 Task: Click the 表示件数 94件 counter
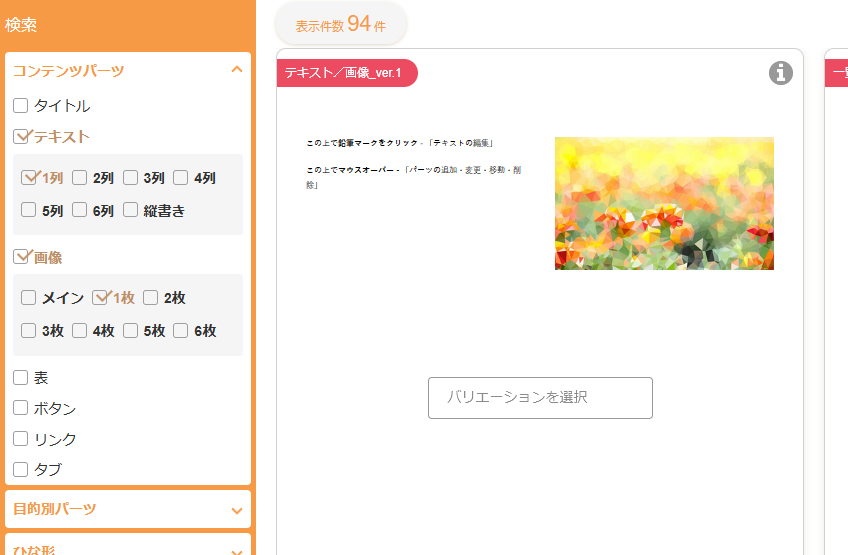[340, 25]
